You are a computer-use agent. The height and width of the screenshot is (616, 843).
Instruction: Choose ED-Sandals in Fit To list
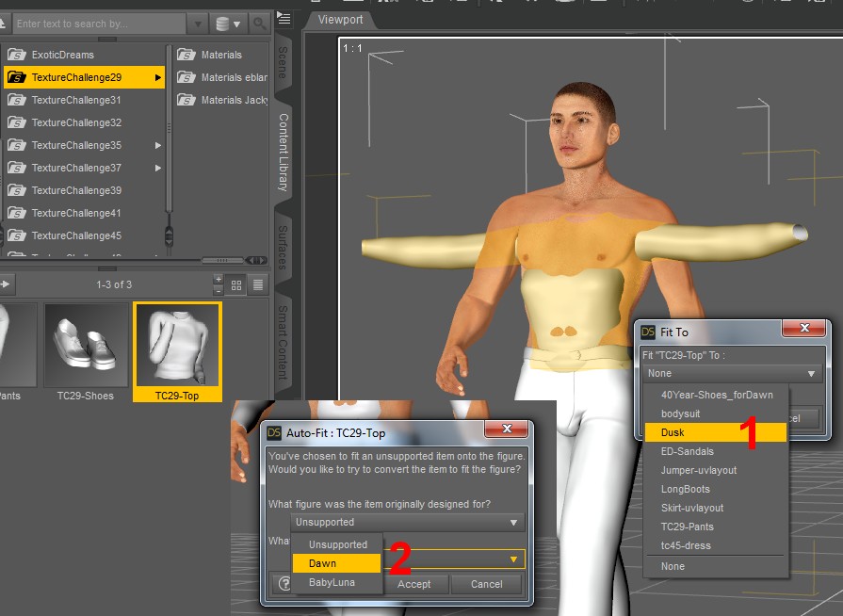tap(716, 451)
